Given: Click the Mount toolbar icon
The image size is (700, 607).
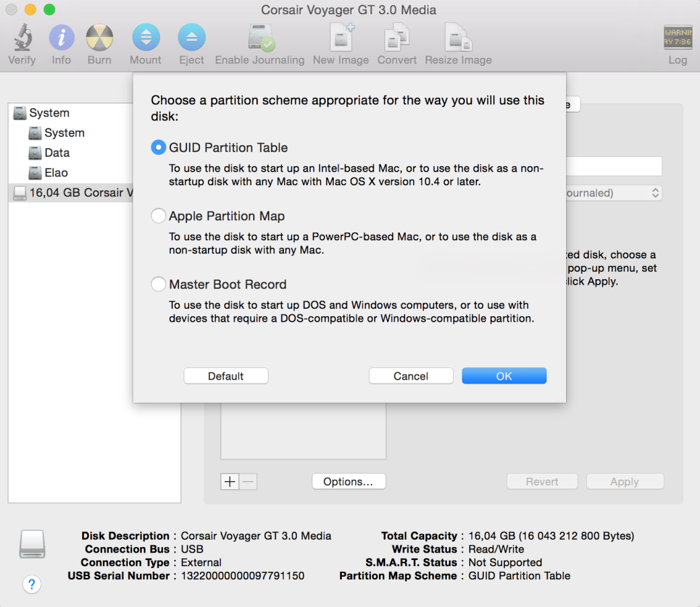Looking at the screenshot, I should coord(146,38).
